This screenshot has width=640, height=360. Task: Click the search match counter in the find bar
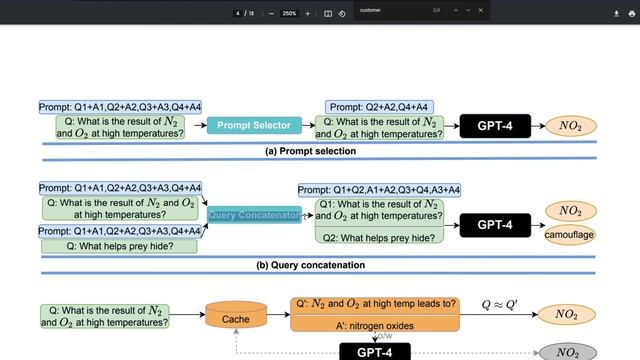tap(437, 10)
